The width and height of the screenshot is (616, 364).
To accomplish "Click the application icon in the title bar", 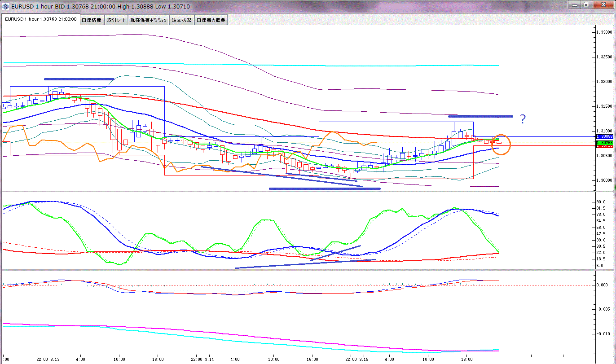I will point(6,6).
